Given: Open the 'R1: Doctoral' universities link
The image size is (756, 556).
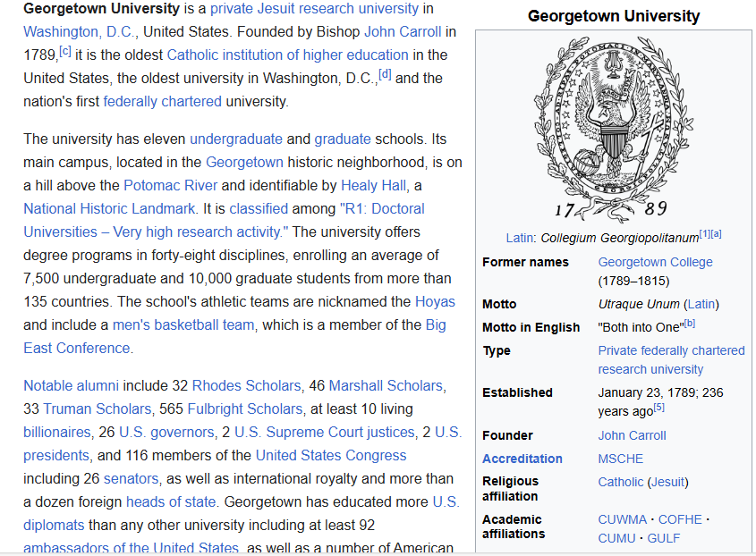Looking at the screenshot, I should click(382, 208).
